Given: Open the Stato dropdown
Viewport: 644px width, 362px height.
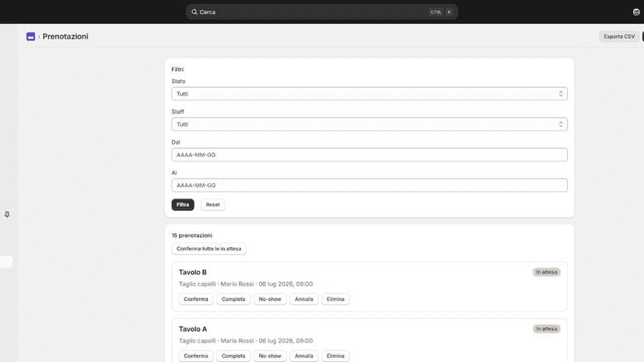Looking at the screenshot, I should pyautogui.click(x=369, y=93).
